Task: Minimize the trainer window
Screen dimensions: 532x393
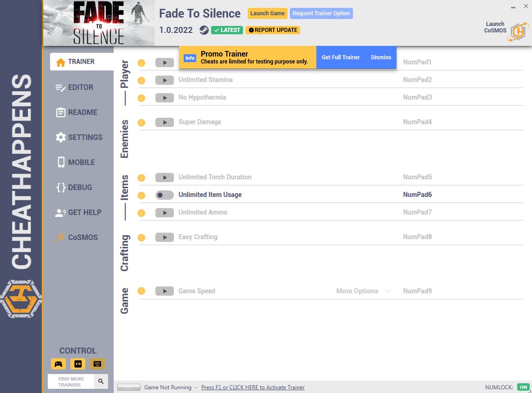Action: (513, 7)
